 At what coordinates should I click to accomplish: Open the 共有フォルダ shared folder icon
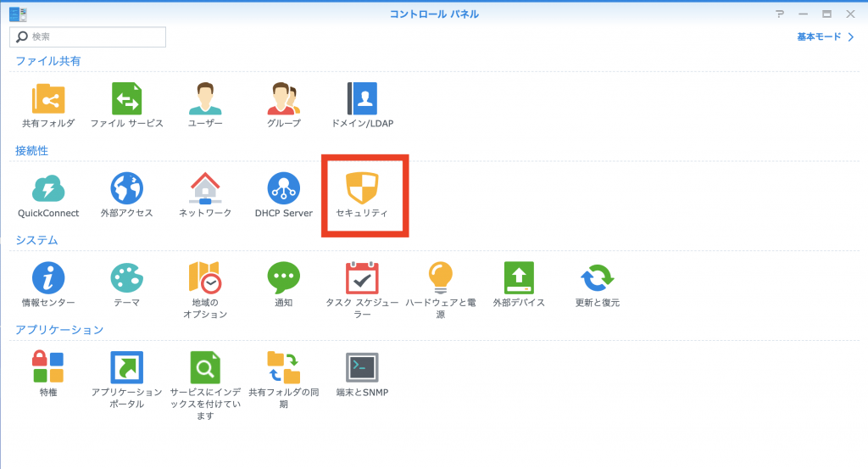coord(48,99)
